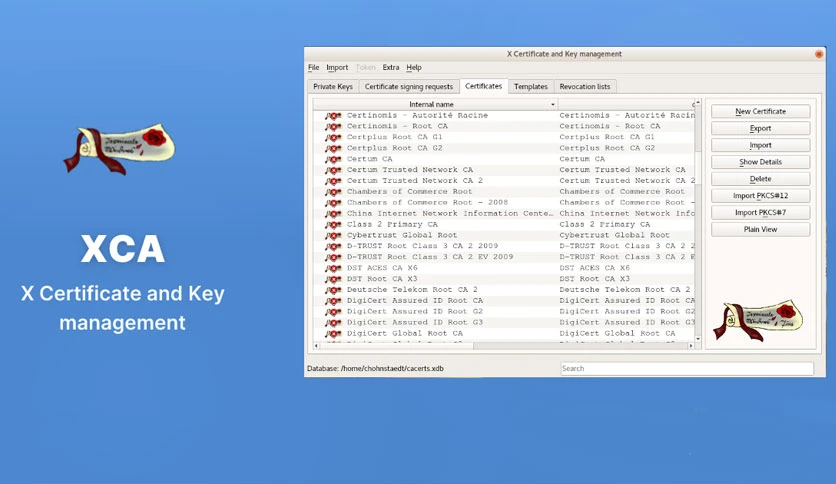Open the Help menu
836x484 pixels.
(414, 67)
